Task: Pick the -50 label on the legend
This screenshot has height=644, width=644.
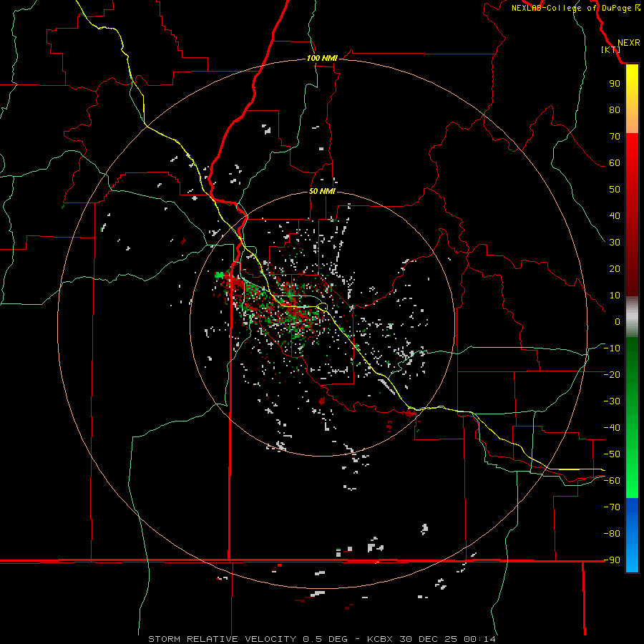Action: pos(612,454)
